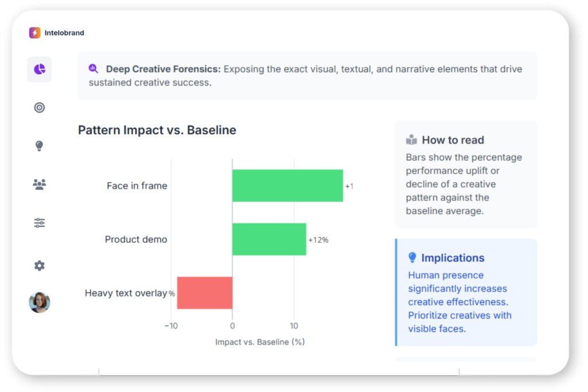Click the Intelobrand brand name text
Viewport: 588px width, 392px height.
coord(64,33)
